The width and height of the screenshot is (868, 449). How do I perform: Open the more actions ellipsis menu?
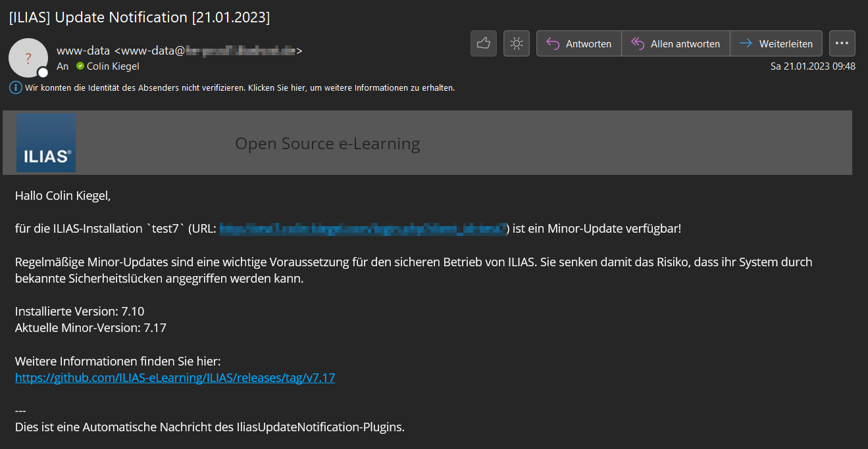point(842,43)
